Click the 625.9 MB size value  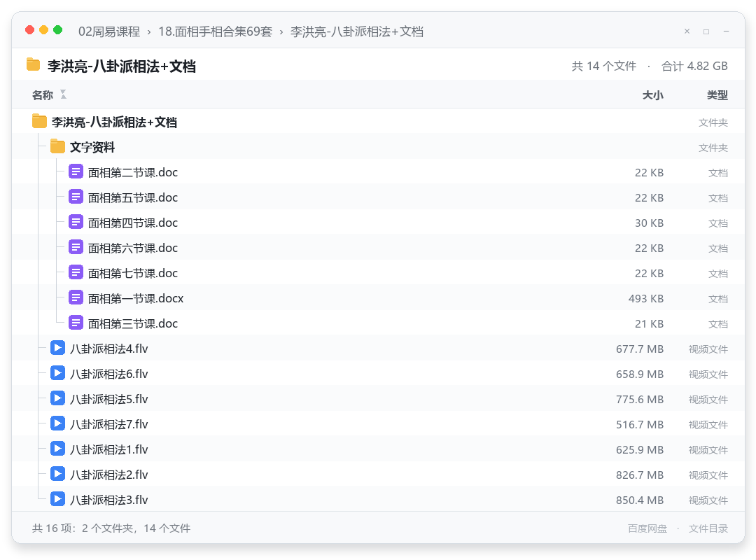point(640,449)
